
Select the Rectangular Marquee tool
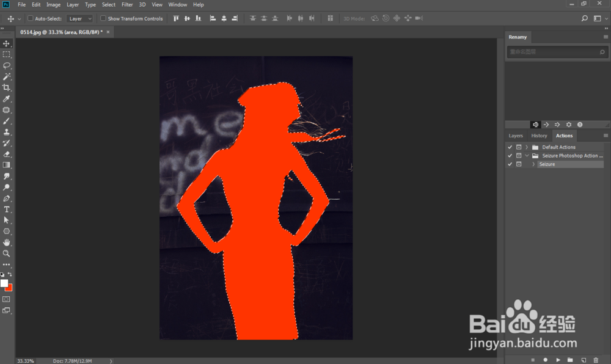point(6,54)
